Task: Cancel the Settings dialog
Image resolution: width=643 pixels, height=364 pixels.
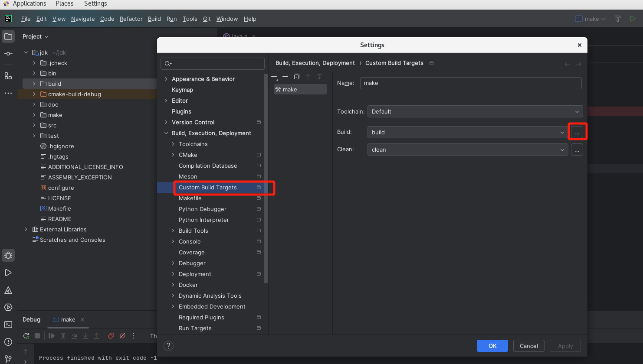Action: pos(529,346)
